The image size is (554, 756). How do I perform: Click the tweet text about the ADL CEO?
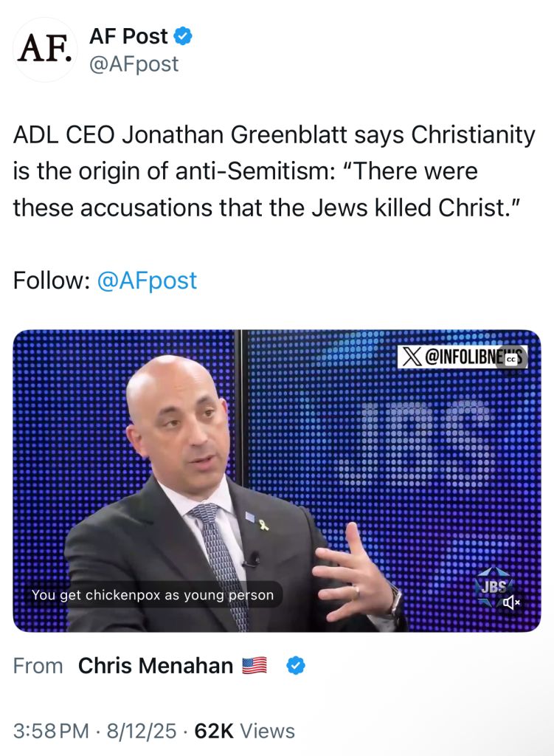[274, 171]
